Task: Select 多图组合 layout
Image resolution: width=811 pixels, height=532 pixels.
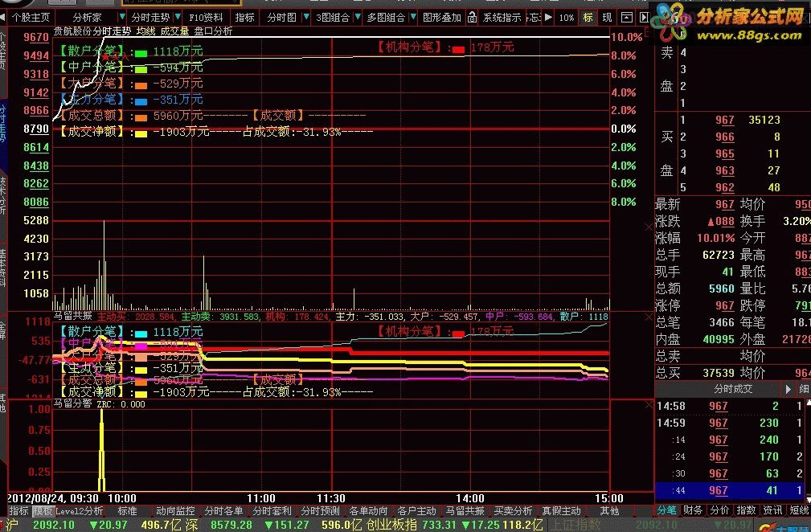Action: (386, 18)
